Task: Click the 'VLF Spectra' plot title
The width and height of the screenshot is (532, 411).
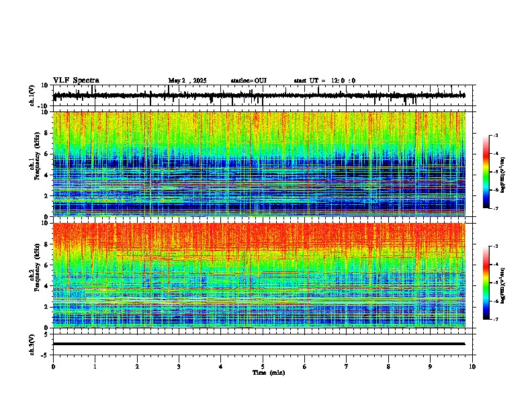Action: point(76,81)
